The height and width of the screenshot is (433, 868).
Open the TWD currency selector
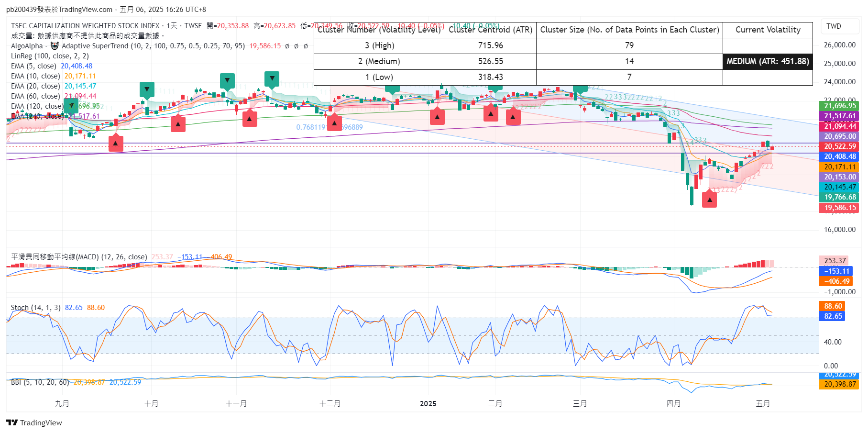coord(840,26)
